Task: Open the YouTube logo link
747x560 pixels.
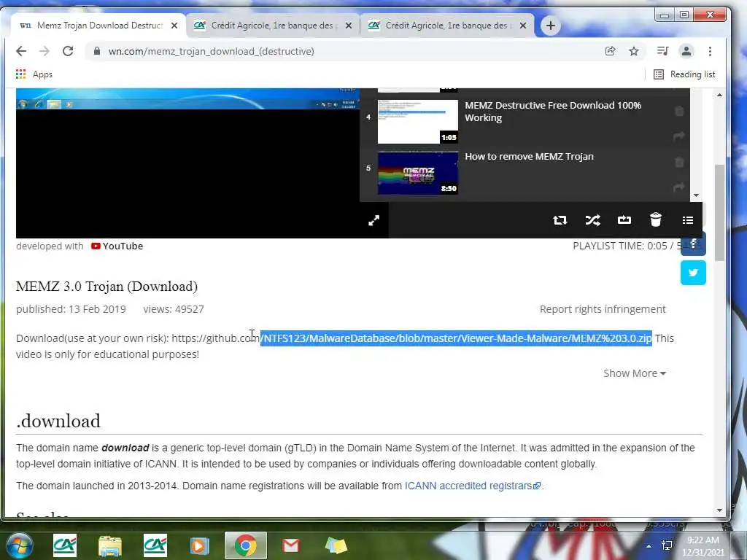Action: click(x=117, y=246)
